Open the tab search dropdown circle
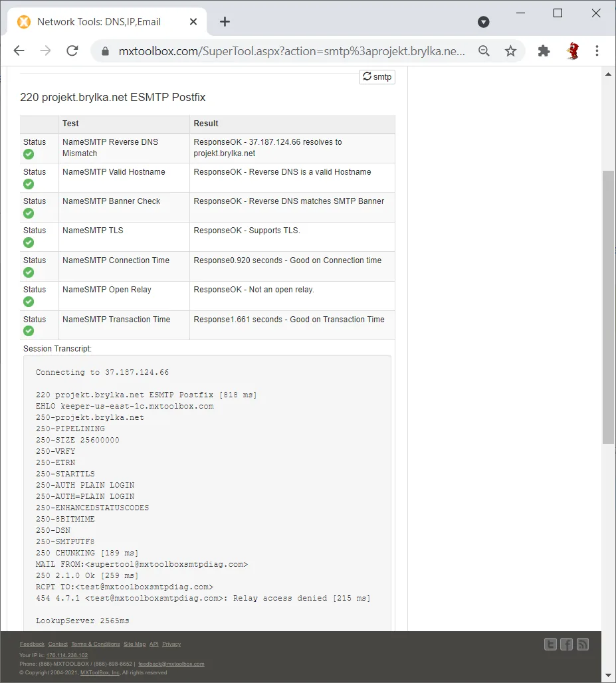Image resolution: width=616 pixels, height=683 pixels. [484, 22]
